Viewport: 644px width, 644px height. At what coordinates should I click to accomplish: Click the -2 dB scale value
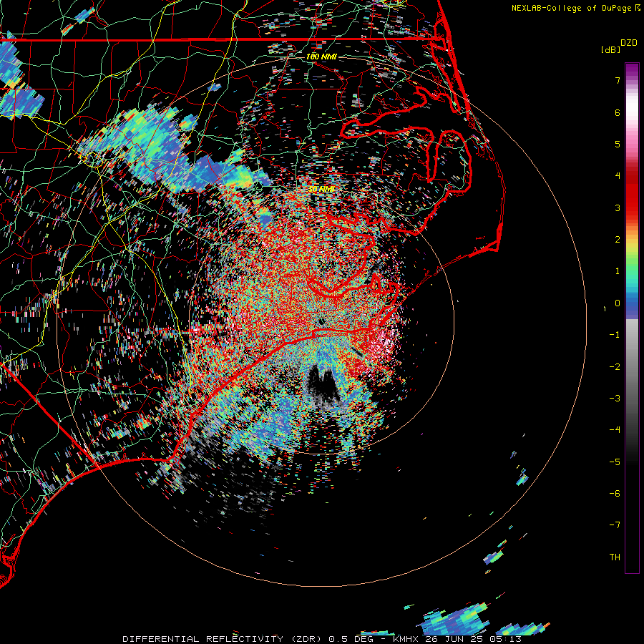615,367
